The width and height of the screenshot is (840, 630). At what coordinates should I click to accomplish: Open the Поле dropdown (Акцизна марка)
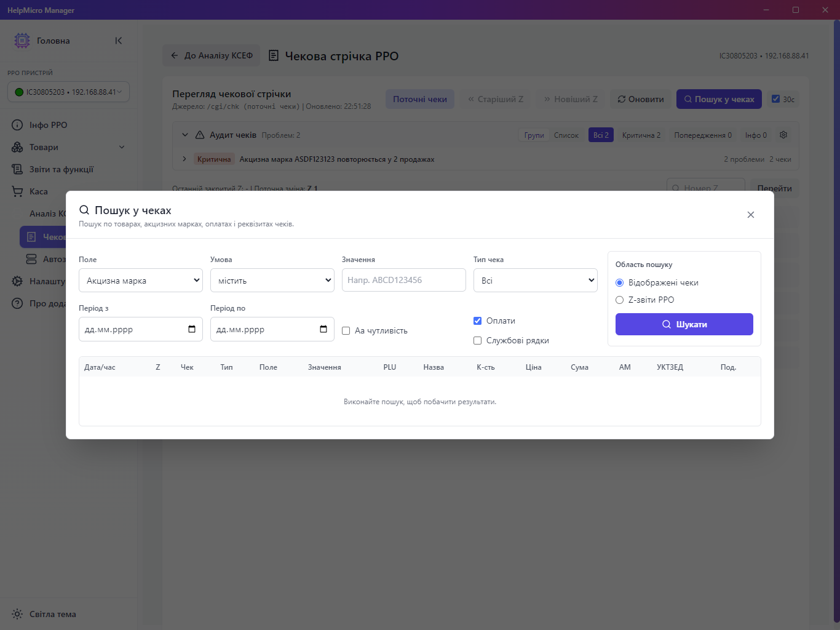click(x=141, y=281)
